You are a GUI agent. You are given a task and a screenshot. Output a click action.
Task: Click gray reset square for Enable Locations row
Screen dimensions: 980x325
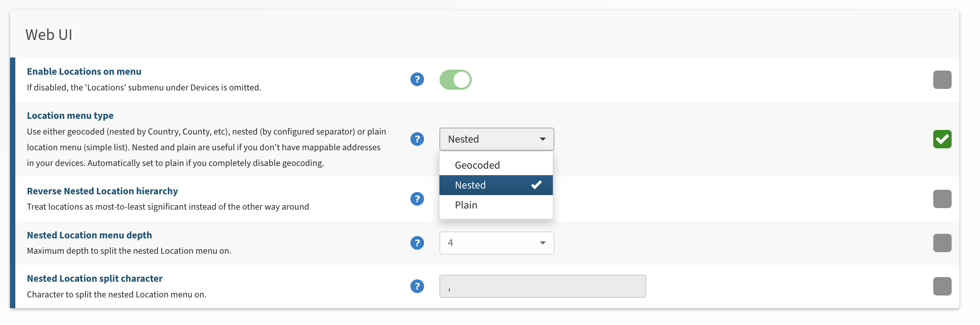(x=942, y=80)
